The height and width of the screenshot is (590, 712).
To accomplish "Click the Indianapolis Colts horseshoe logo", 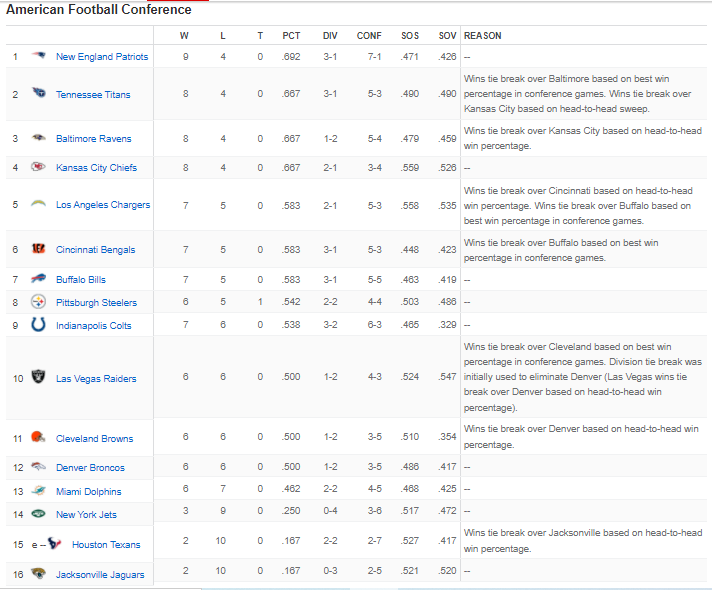I will [x=39, y=324].
